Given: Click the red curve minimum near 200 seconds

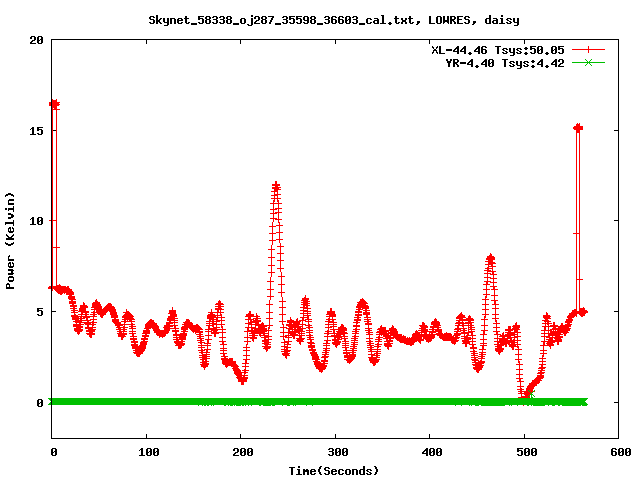Looking at the screenshot, I should [243, 380].
